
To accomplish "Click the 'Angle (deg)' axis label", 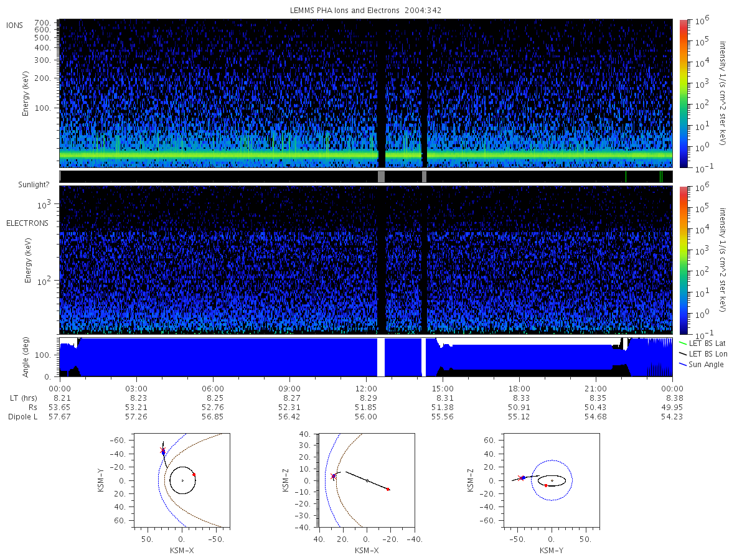I will point(27,357).
